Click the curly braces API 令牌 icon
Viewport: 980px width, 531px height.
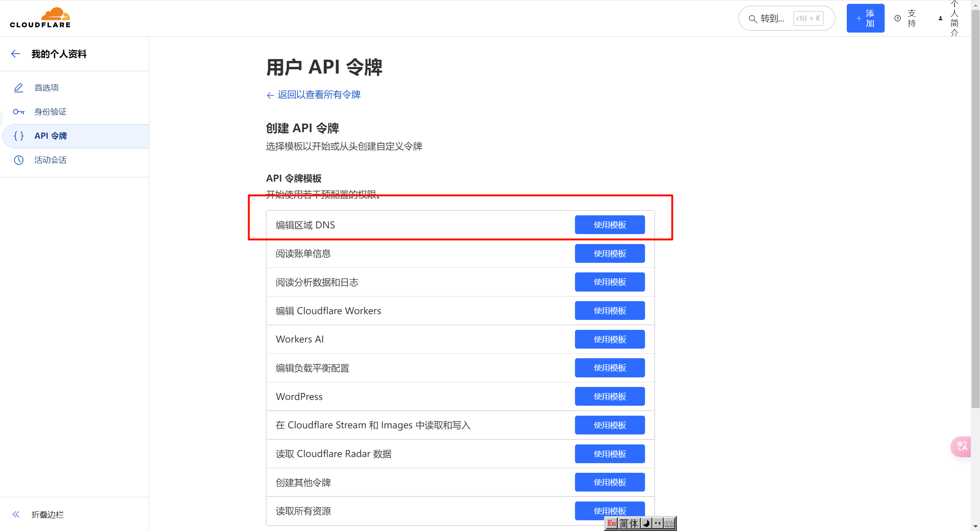18,136
